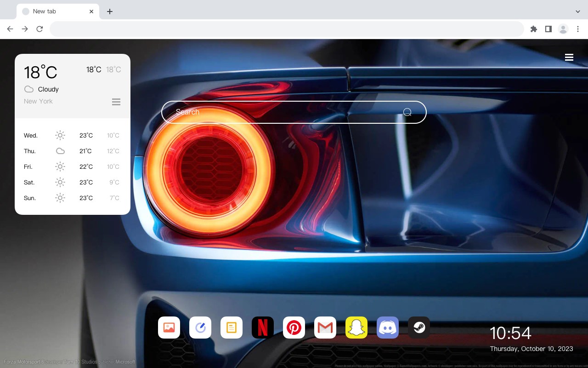Click the magnifier icon in the search box
Screen dimensions: 588x368
coord(407,112)
